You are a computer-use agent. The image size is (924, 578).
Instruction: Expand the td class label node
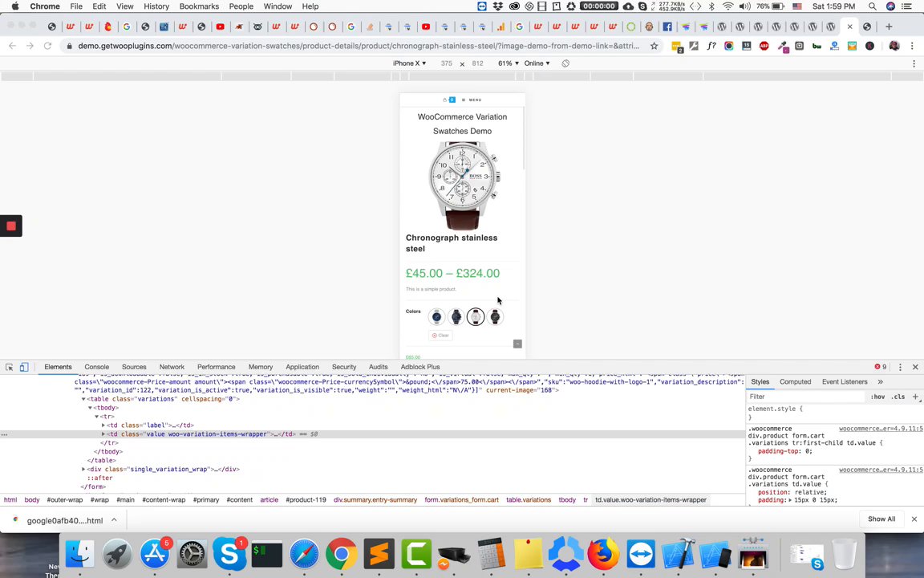pos(103,425)
